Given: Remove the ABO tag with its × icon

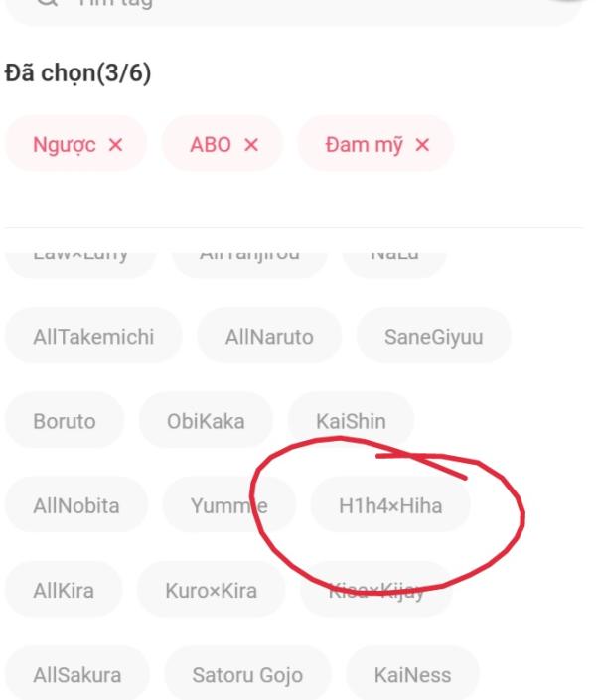Looking at the screenshot, I should click(x=250, y=143).
